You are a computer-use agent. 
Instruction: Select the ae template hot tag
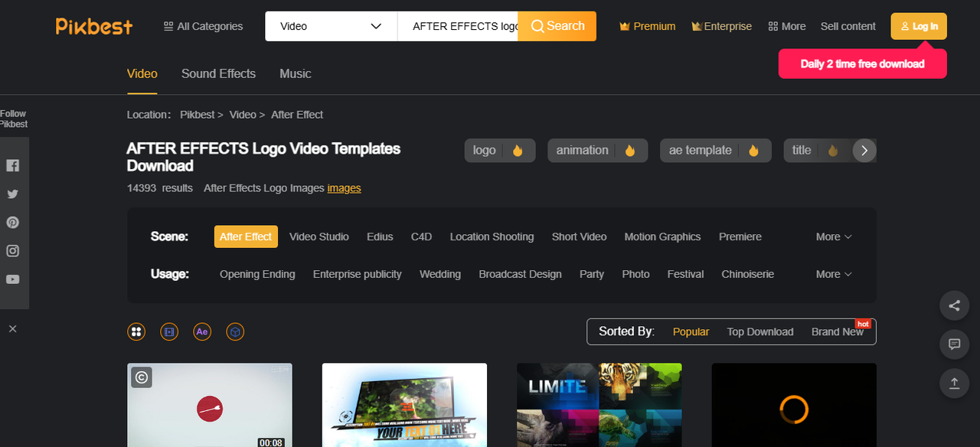715,150
